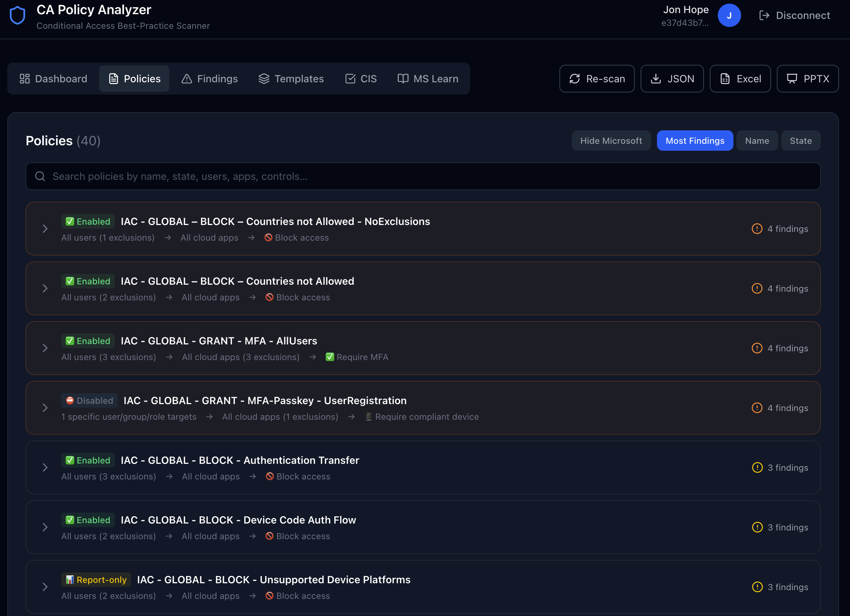This screenshot has height=616, width=850.
Task: Sort policies by State
Action: [800, 141]
